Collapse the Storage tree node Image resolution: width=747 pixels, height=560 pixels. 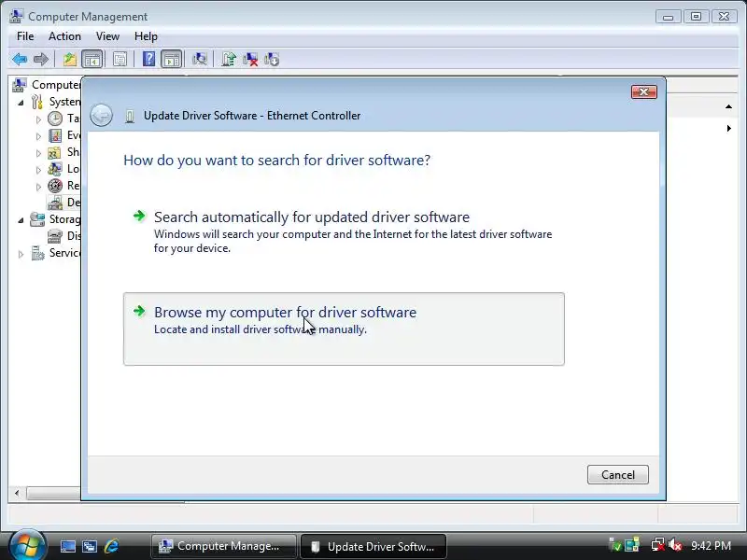(21, 220)
